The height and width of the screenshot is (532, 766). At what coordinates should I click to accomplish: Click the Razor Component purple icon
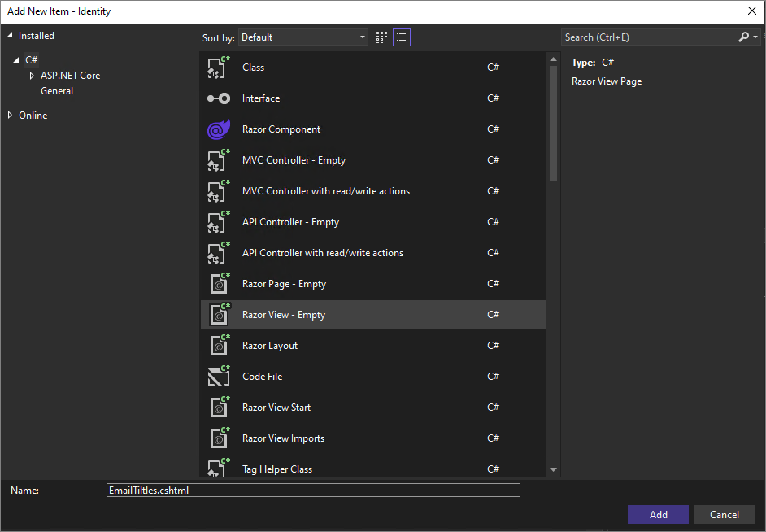point(219,129)
